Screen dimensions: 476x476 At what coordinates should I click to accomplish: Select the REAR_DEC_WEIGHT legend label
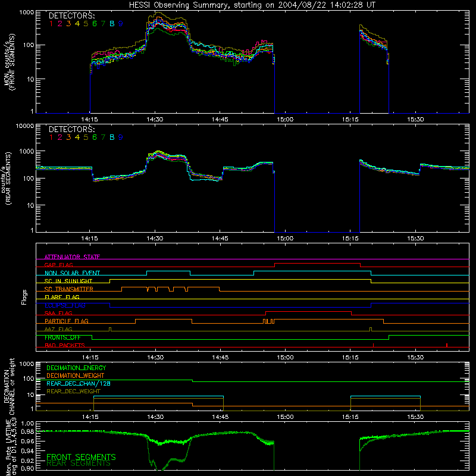(x=73, y=392)
